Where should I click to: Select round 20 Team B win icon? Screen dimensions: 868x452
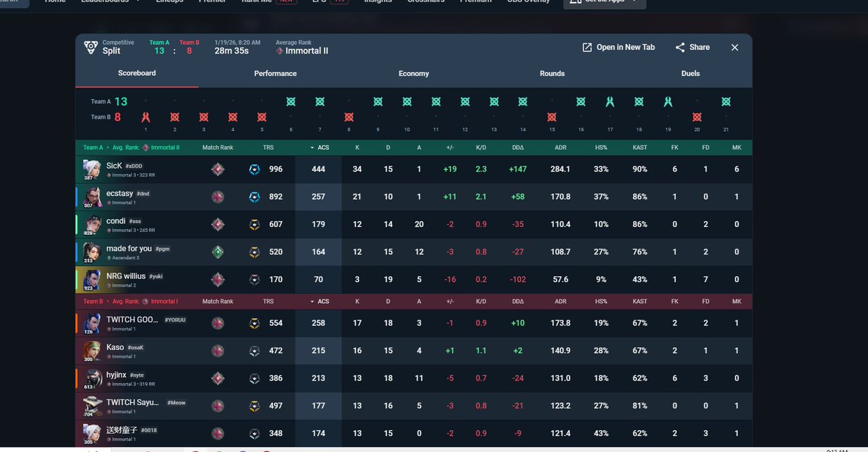click(697, 116)
